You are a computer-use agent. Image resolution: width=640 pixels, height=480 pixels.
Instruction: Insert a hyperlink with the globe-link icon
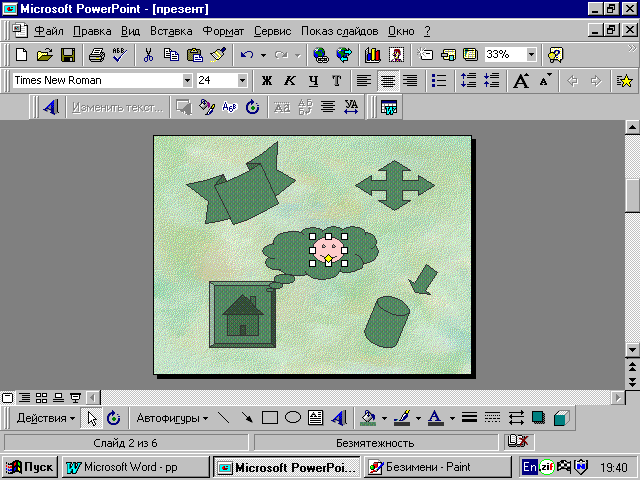coord(321,54)
